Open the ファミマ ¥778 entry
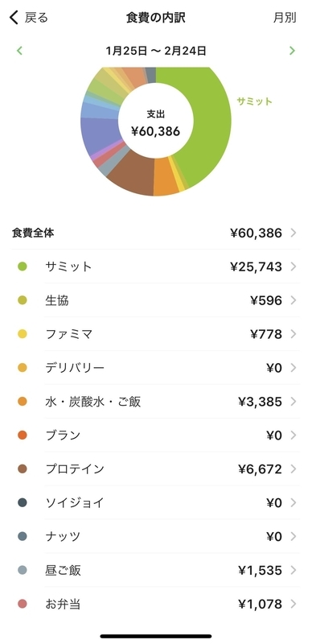The height and width of the screenshot is (644, 312). pos(156,334)
